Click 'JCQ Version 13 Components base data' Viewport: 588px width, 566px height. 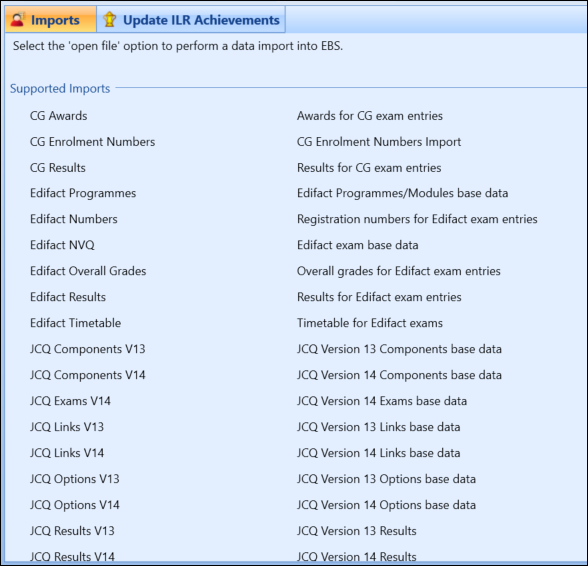[399, 349]
